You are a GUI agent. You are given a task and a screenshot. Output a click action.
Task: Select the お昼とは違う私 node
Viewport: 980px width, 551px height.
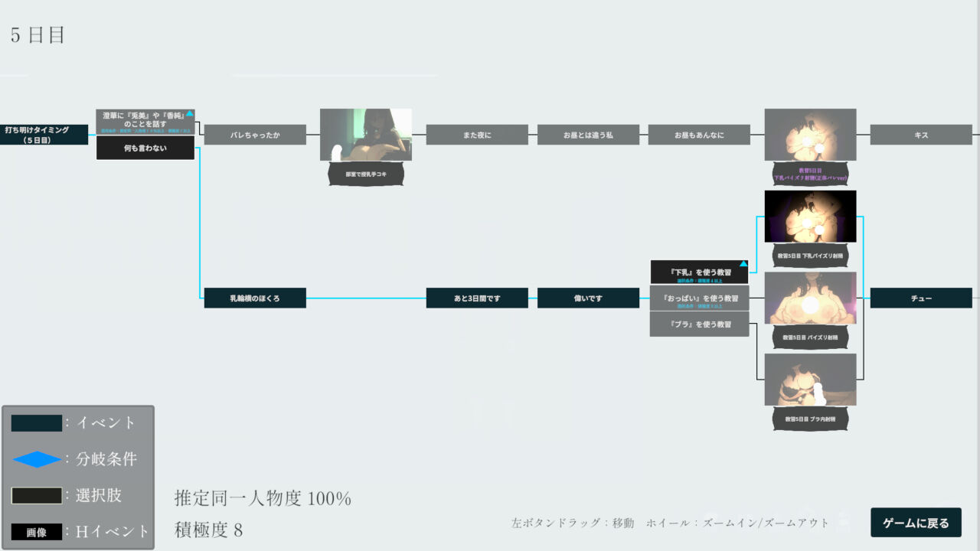588,135
